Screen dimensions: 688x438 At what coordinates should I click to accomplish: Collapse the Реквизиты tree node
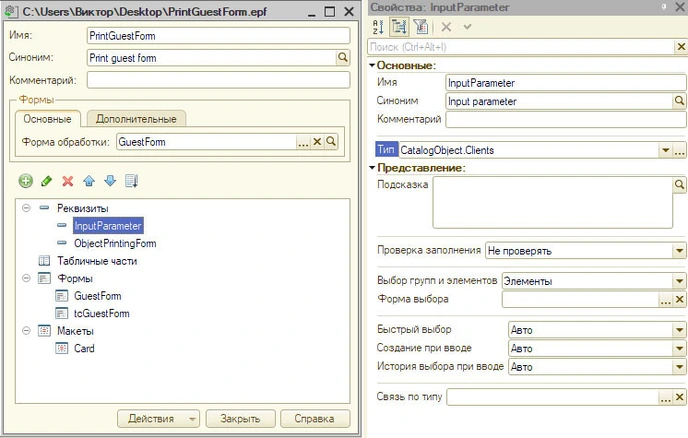26,207
